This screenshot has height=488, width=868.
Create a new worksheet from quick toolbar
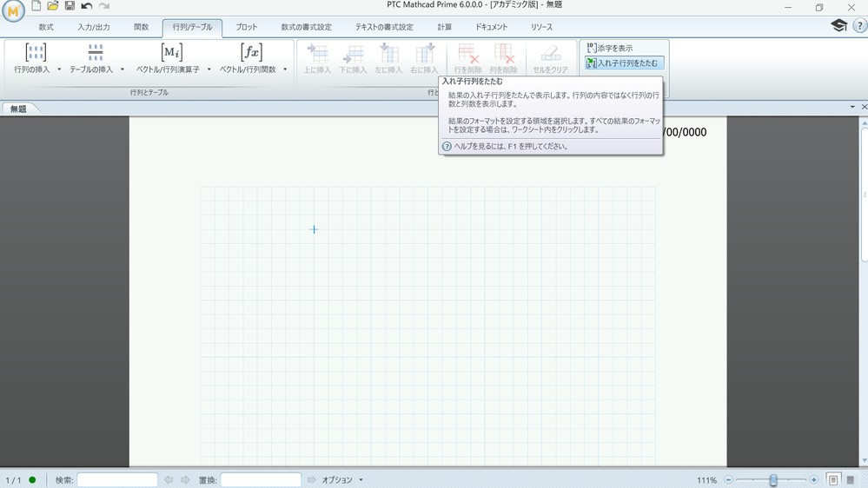[36, 6]
